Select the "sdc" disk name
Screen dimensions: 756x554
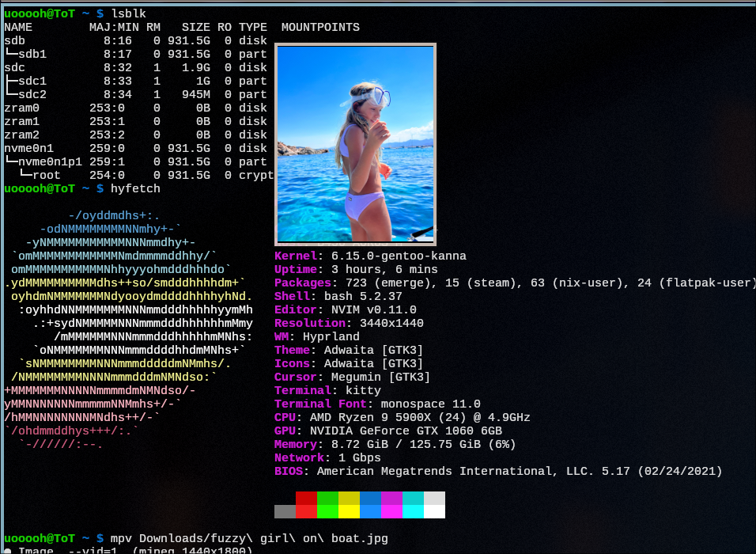[x=15, y=67]
